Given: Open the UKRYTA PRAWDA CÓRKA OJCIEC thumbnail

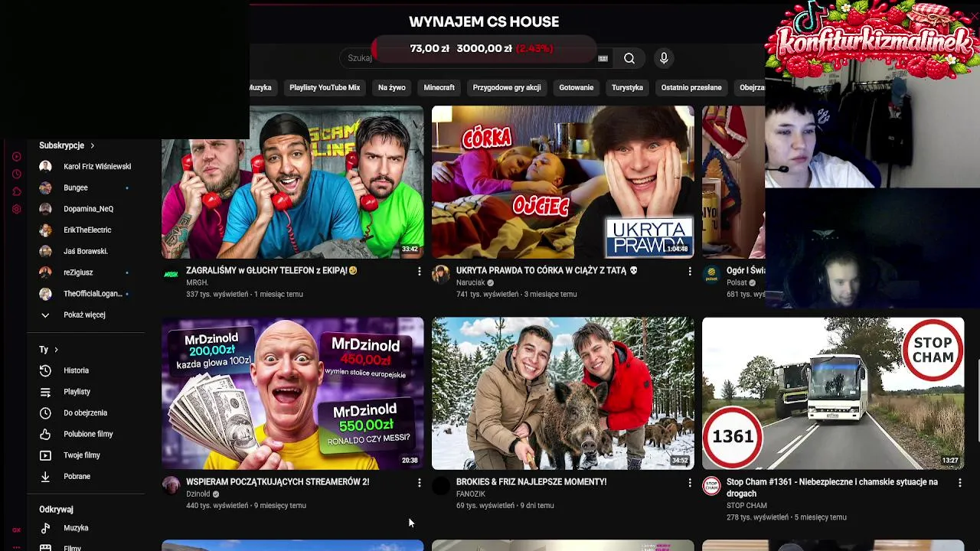Looking at the screenshot, I should (563, 182).
